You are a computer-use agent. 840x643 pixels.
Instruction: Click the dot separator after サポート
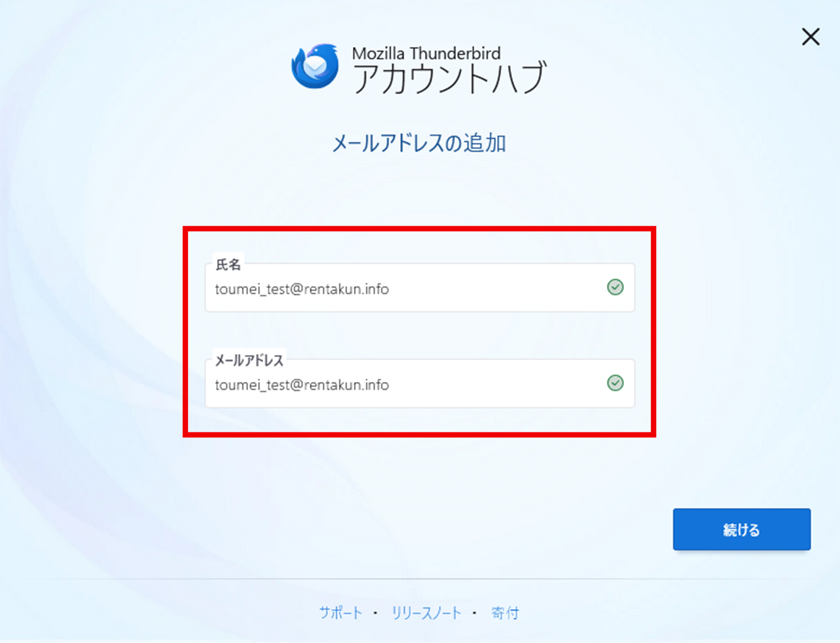click(x=375, y=613)
